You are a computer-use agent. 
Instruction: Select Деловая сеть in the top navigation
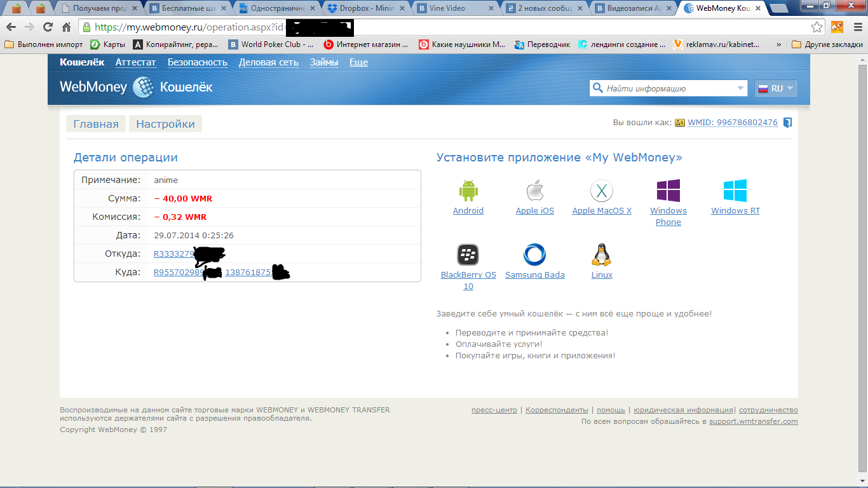pos(269,62)
